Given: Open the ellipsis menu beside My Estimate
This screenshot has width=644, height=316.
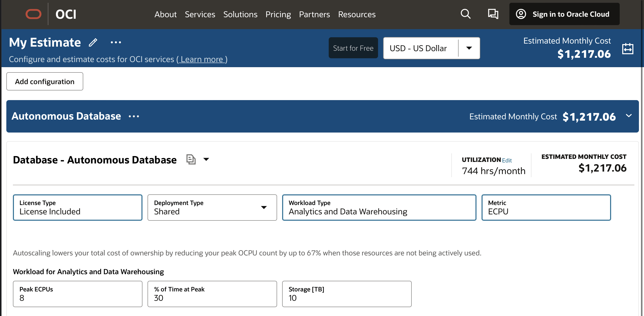Looking at the screenshot, I should tap(116, 43).
